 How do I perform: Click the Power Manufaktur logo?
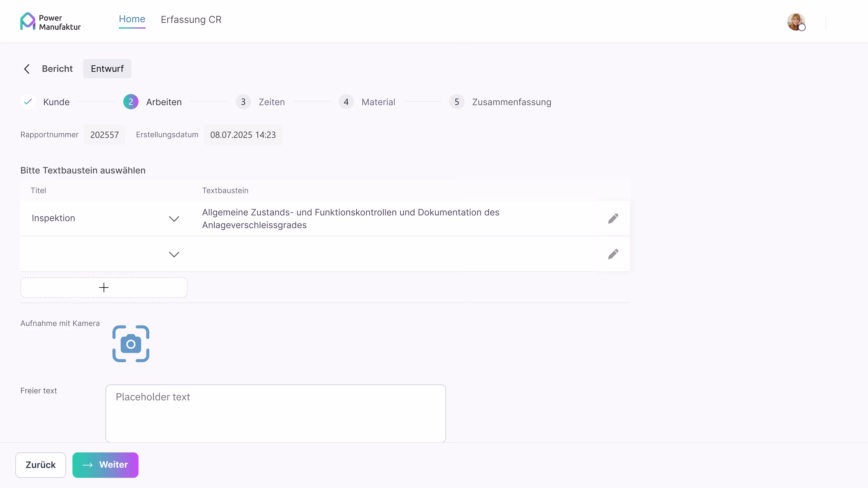click(x=50, y=21)
